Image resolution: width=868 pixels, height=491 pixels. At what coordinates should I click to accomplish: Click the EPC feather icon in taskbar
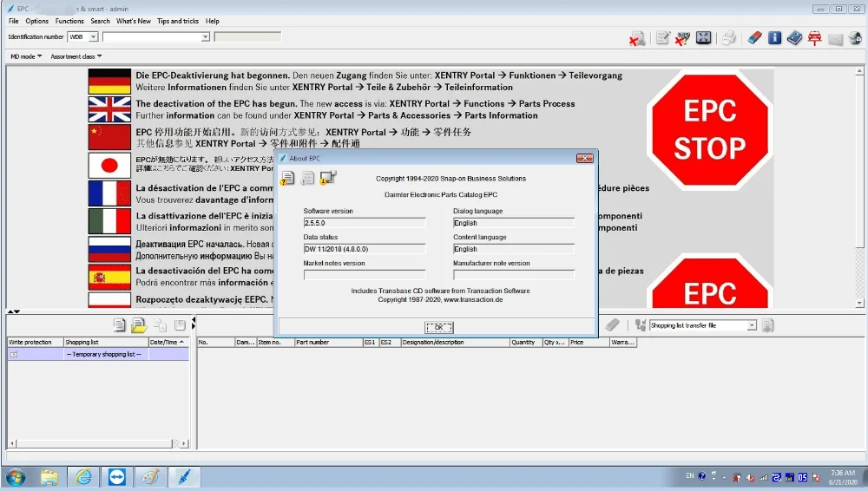pos(184,476)
